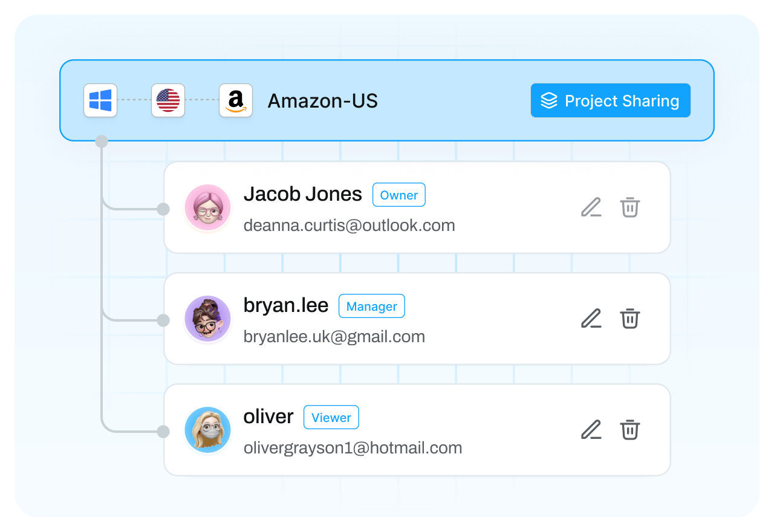Click the Amazon logo icon

coord(236,100)
